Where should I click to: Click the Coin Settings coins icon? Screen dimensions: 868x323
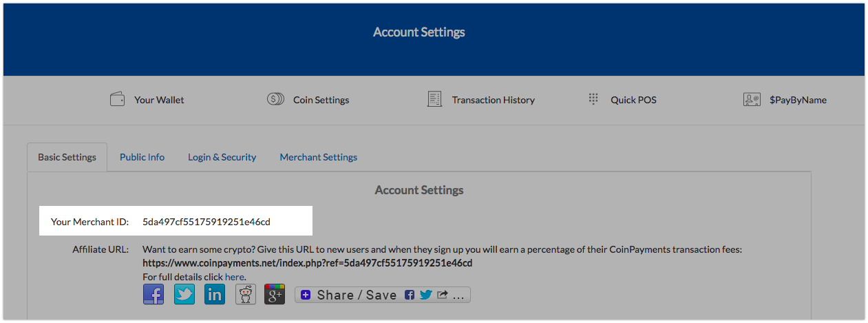click(275, 99)
